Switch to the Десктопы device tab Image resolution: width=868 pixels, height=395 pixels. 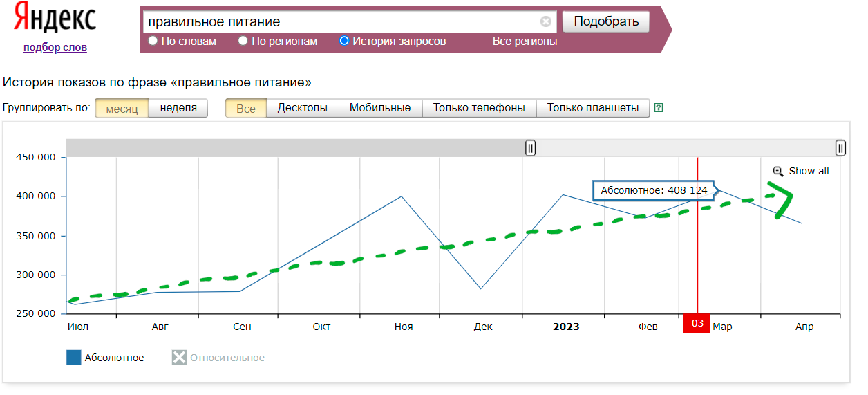pos(302,108)
